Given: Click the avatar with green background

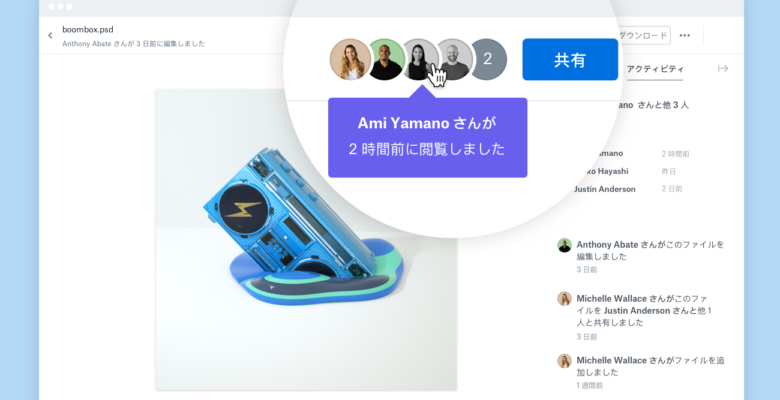Looking at the screenshot, I should [387, 59].
